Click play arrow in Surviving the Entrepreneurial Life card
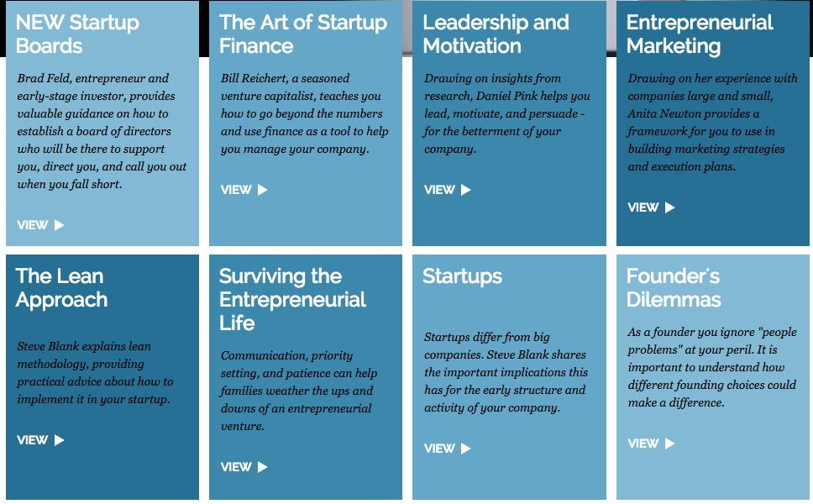The height and width of the screenshot is (504, 813). 263,467
